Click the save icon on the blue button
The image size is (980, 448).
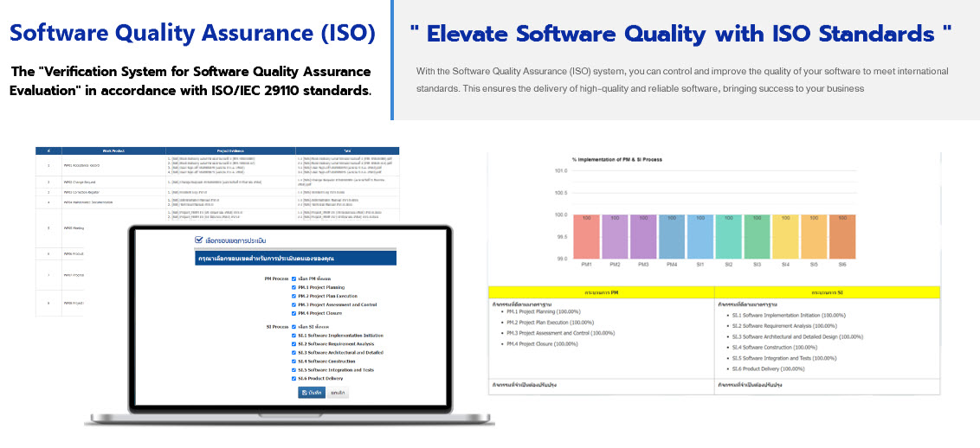coord(305,394)
